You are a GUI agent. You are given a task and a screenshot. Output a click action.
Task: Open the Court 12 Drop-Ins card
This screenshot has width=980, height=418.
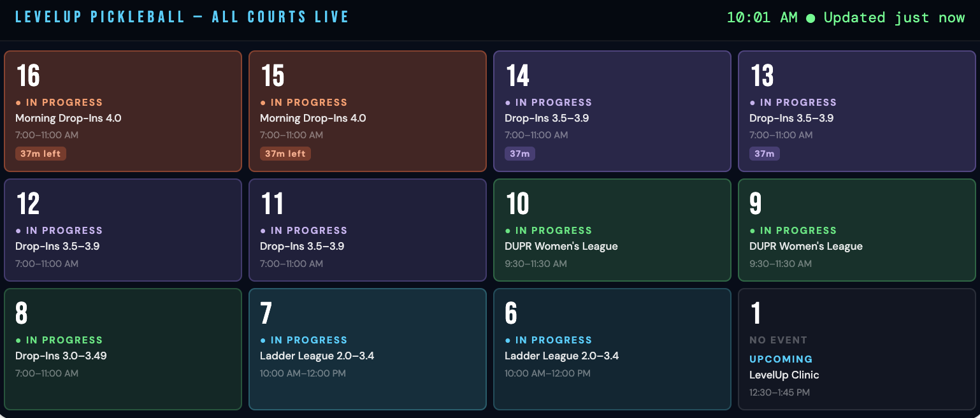[x=123, y=229]
